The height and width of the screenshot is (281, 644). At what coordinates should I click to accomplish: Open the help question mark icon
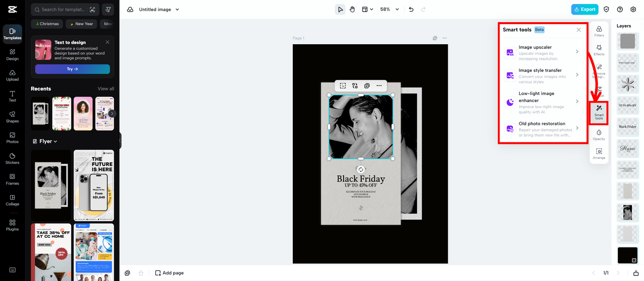[620, 10]
